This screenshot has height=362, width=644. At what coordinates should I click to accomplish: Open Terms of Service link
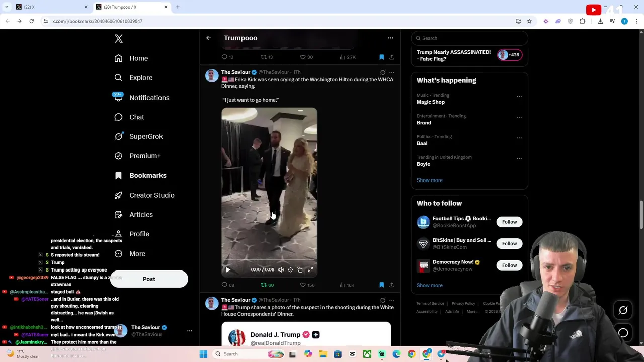430,304
